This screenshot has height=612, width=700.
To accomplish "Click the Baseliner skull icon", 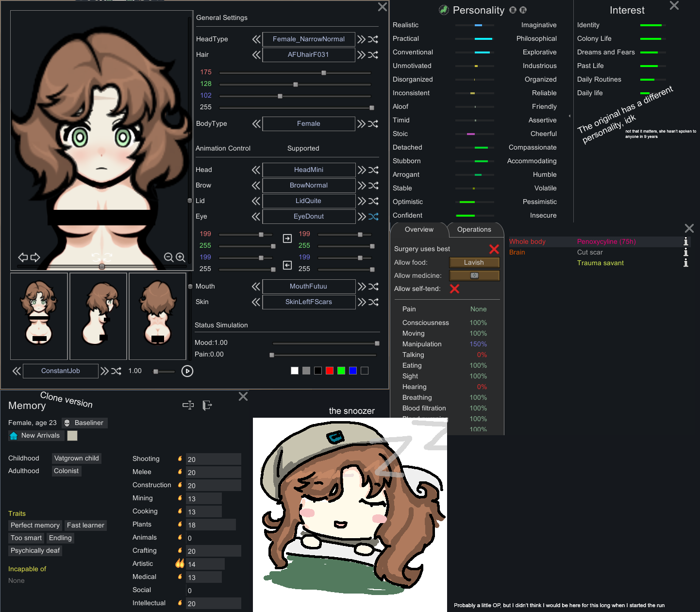I will point(67,423).
